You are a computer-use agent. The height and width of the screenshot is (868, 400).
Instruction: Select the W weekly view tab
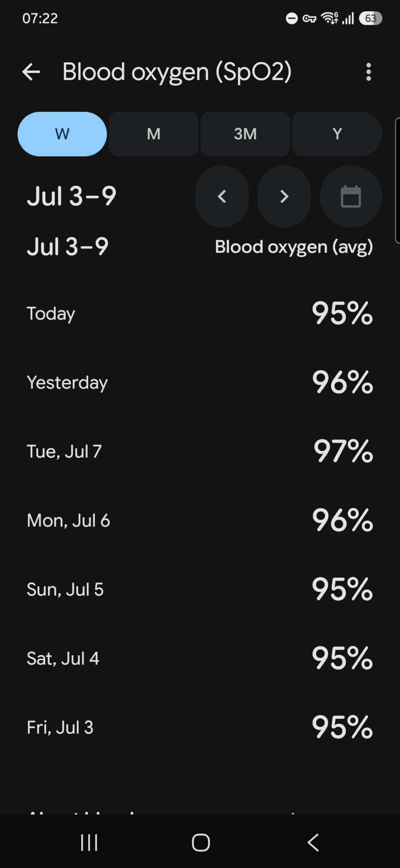62,134
